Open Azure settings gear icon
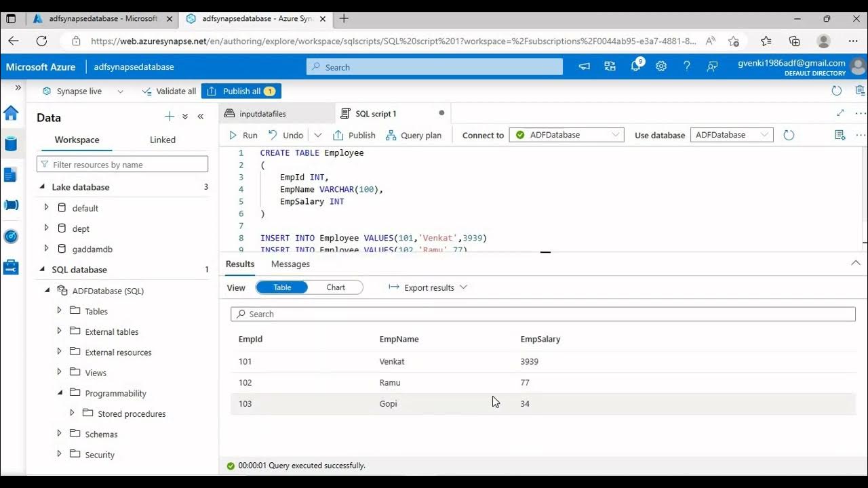 661,66
